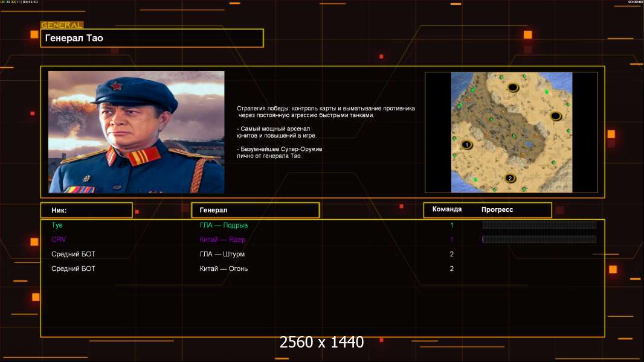Click team number 2 for Китай — Огонь bot
This screenshot has width=644, height=362.
(452, 268)
